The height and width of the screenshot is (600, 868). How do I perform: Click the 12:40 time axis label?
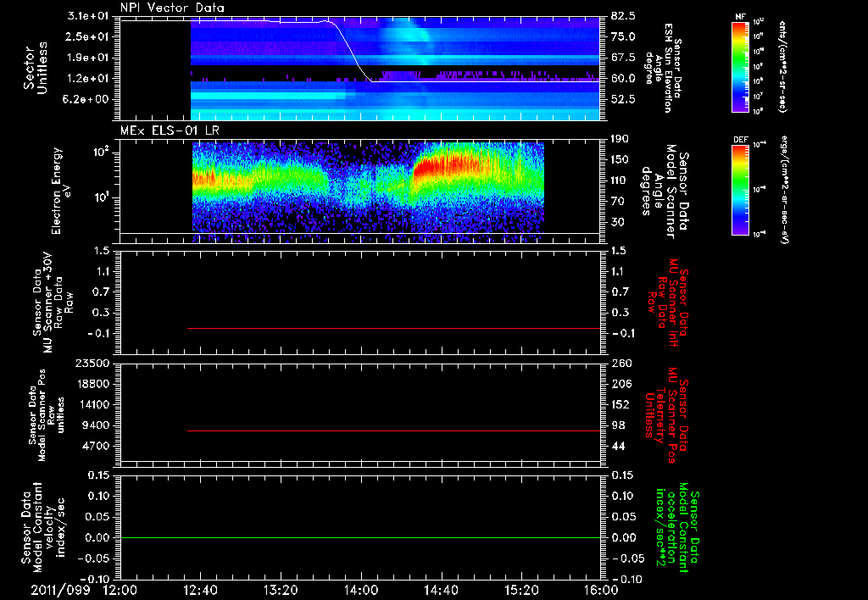pyautogui.click(x=200, y=590)
